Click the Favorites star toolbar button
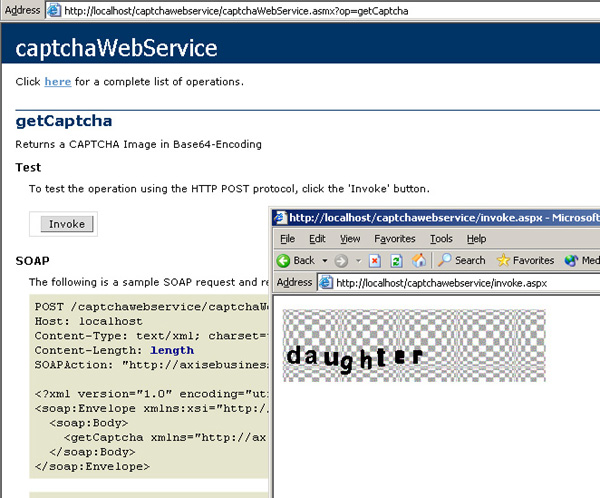 [525, 260]
